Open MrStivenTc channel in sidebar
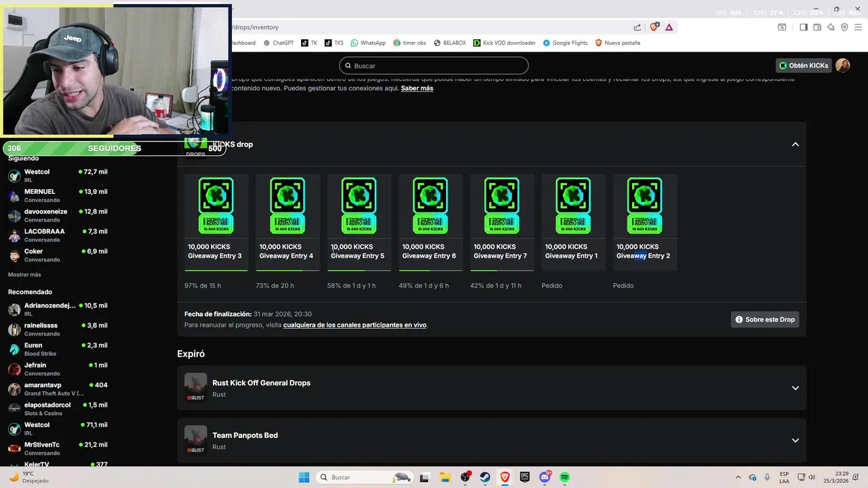This screenshot has width=868, height=488. click(58, 449)
